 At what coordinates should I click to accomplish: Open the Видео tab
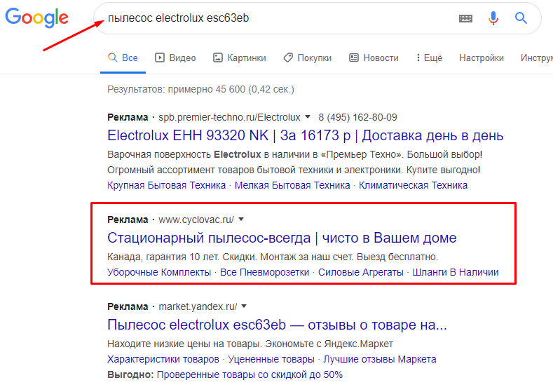click(175, 58)
